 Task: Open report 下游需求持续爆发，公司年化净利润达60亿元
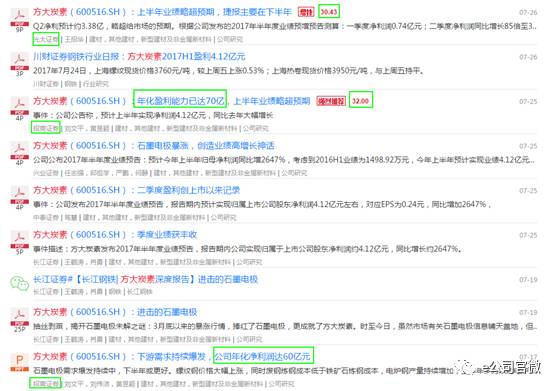click(172, 356)
